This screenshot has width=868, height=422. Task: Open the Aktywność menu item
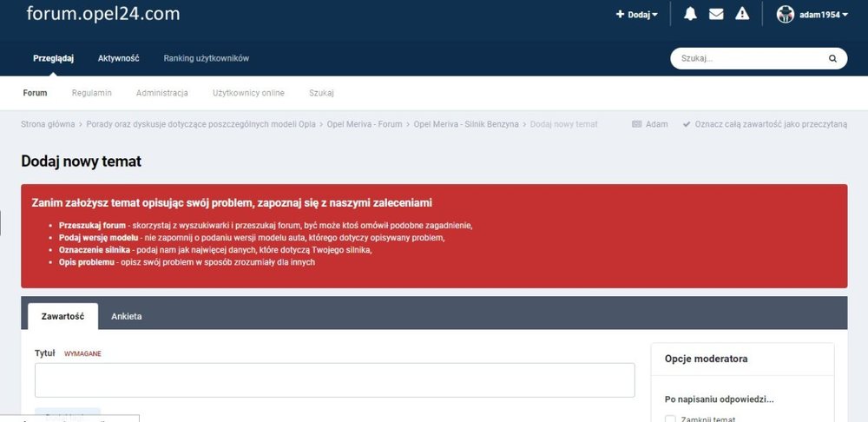(118, 58)
